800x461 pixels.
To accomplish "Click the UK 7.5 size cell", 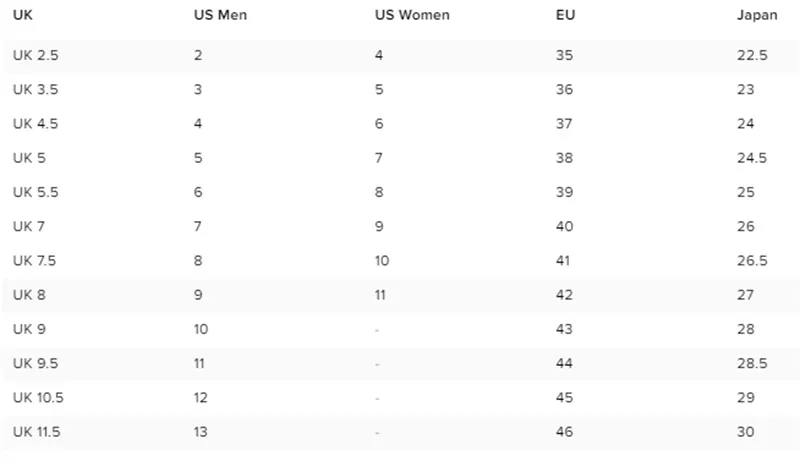I will click(34, 261).
